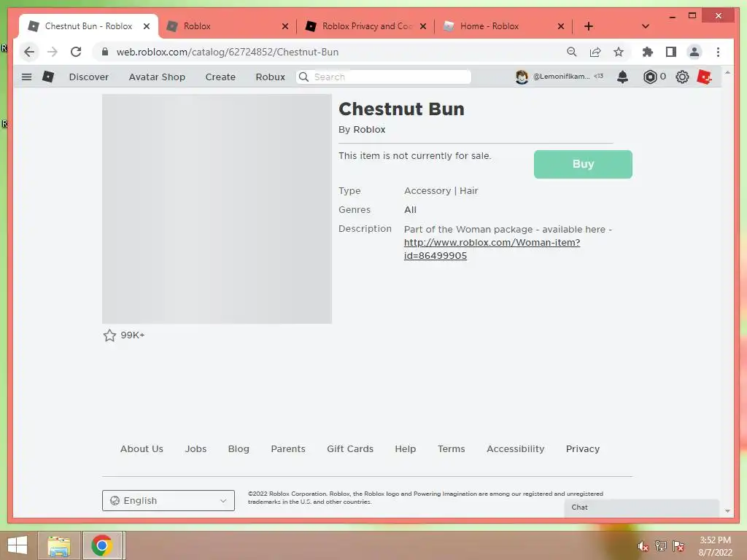Close the Home - Roblox tab
The width and height of the screenshot is (747, 560).
[561, 26]
